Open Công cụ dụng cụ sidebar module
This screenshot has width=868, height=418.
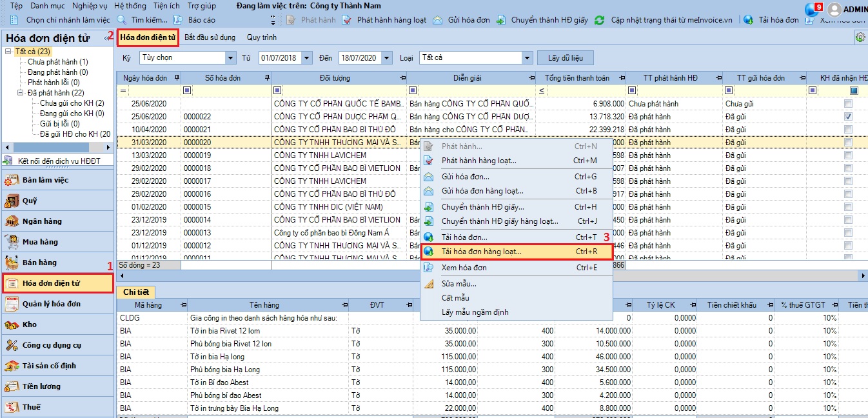click(57, 345)
